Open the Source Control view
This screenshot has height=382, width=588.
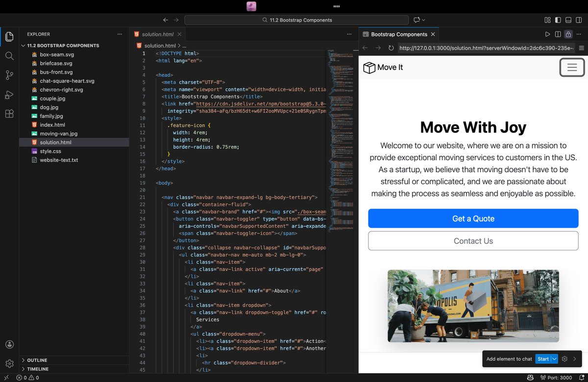(x=9, y=75)
